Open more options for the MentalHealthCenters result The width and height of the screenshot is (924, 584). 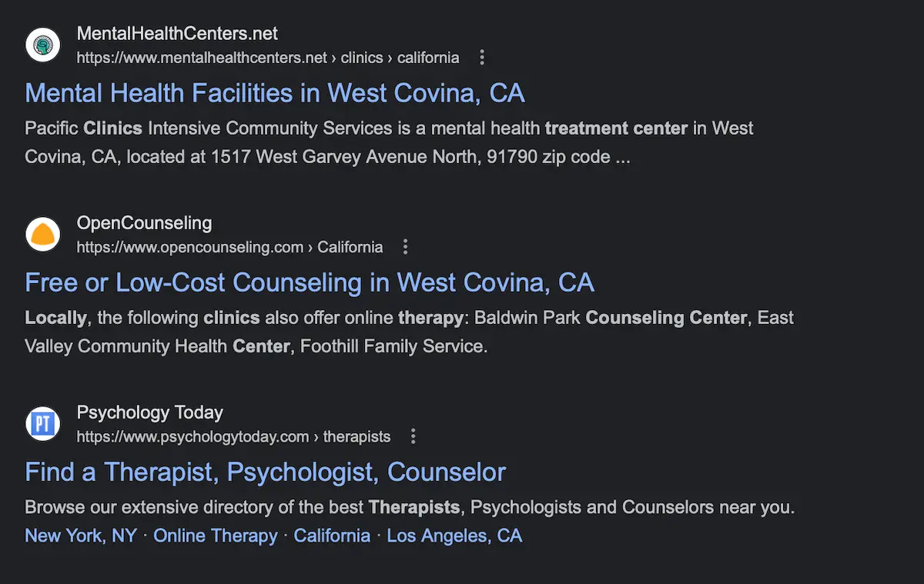[x=482, y=58]
